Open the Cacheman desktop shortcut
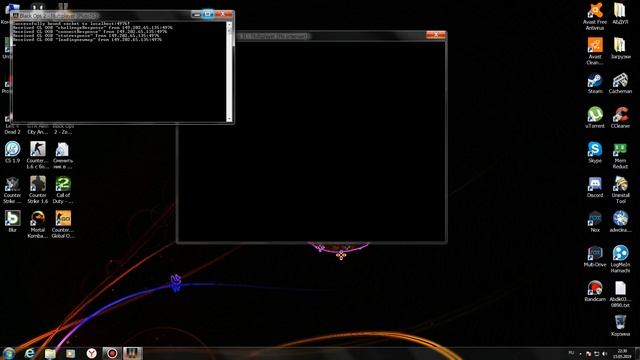The image size is (640, 360). pyautogui.click(x=620, y=83)
